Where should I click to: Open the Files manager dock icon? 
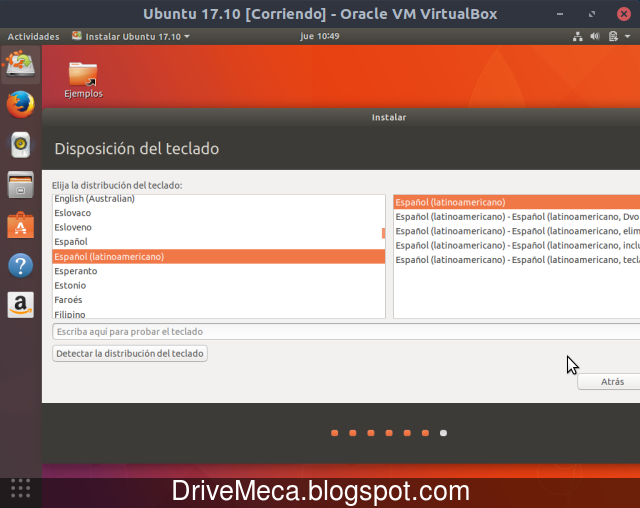20,185
